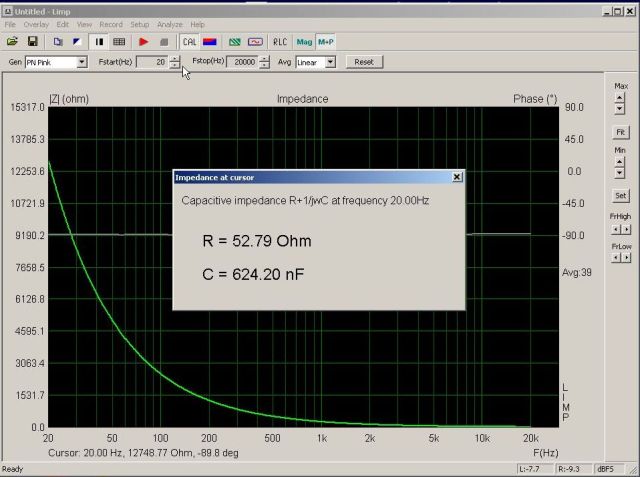Click FrHigh left arrow
Viewport: 640px width, 477px height.
[x=616, y=229]
